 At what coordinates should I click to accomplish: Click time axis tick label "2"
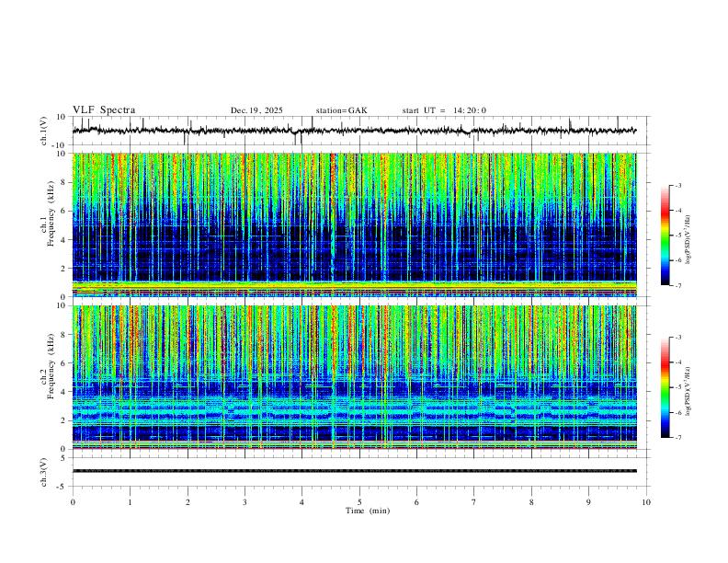click(188, 502)
